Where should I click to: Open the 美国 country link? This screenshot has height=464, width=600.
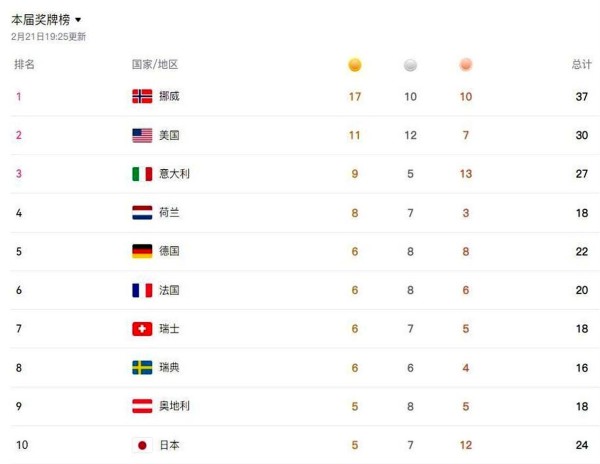click(170, 135)
